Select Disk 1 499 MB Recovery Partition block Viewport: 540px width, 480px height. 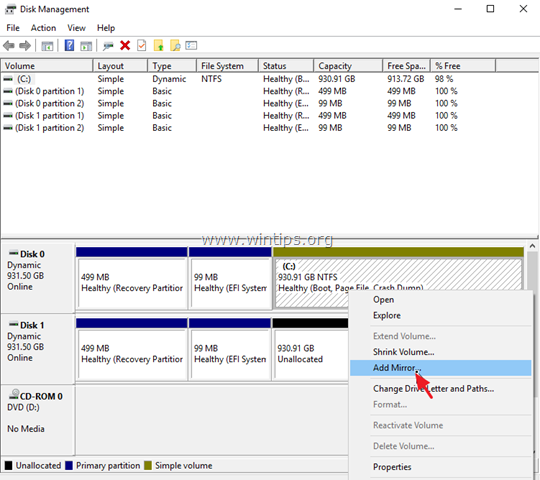(132, 349)
